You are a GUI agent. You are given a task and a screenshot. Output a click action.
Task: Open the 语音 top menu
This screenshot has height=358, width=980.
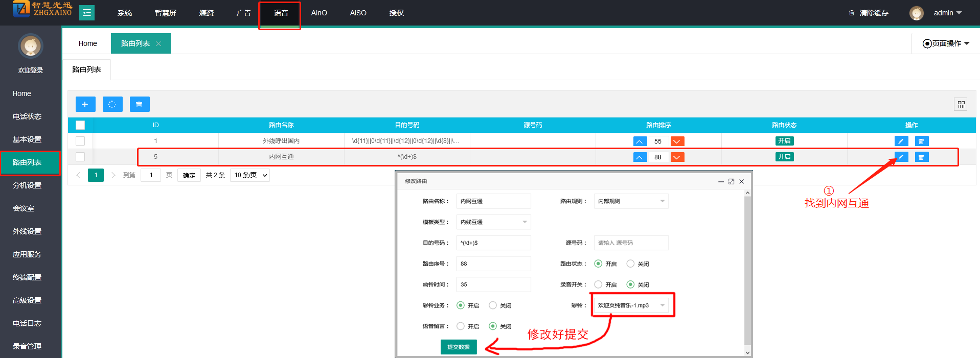(x=281, y=13)
